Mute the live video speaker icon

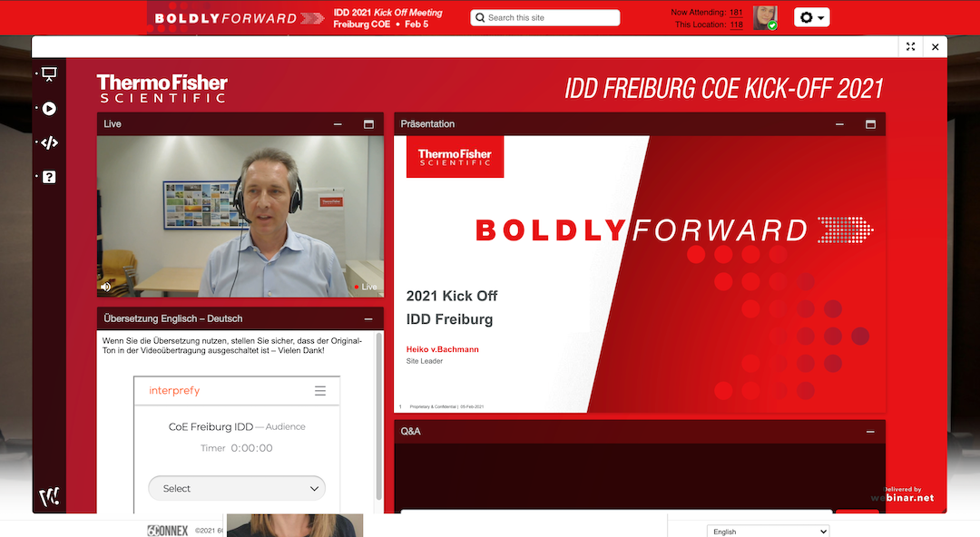[106, 287]
